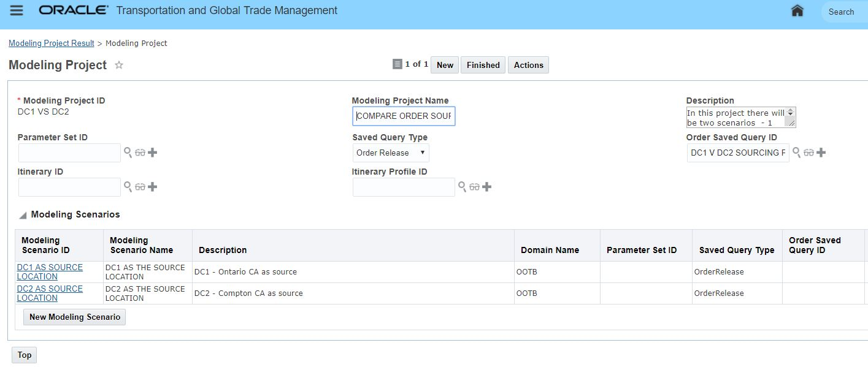The image size is (868, 367).
Task: Open the hamburger navigation menu
Action: 17,11
